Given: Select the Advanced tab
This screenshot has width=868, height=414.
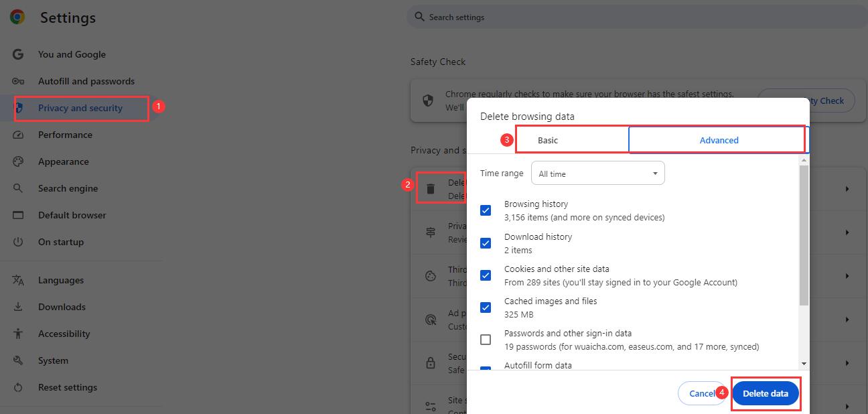Looking at the screenshot, I should 719,140.
